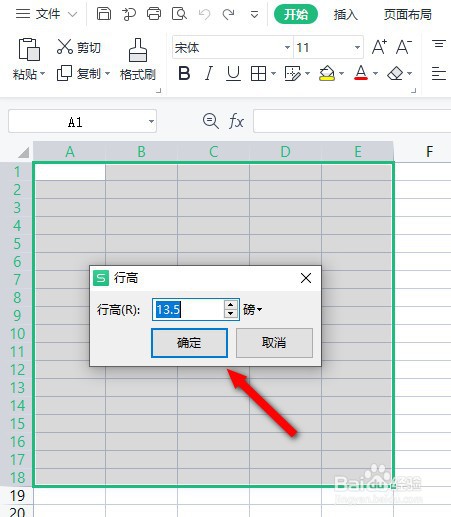Click left-align text icon at ribbon edge
Viewport: 451px width, 517px height.
coord(439,73)
